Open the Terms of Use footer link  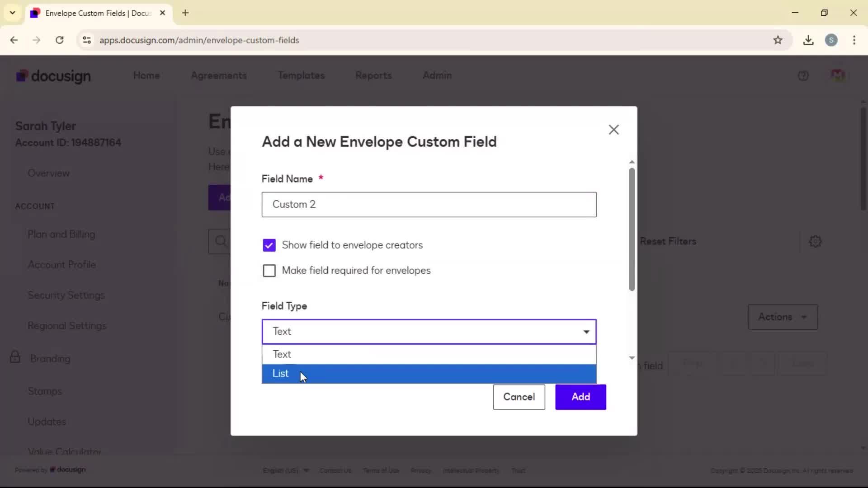click(x=381, y=470)
